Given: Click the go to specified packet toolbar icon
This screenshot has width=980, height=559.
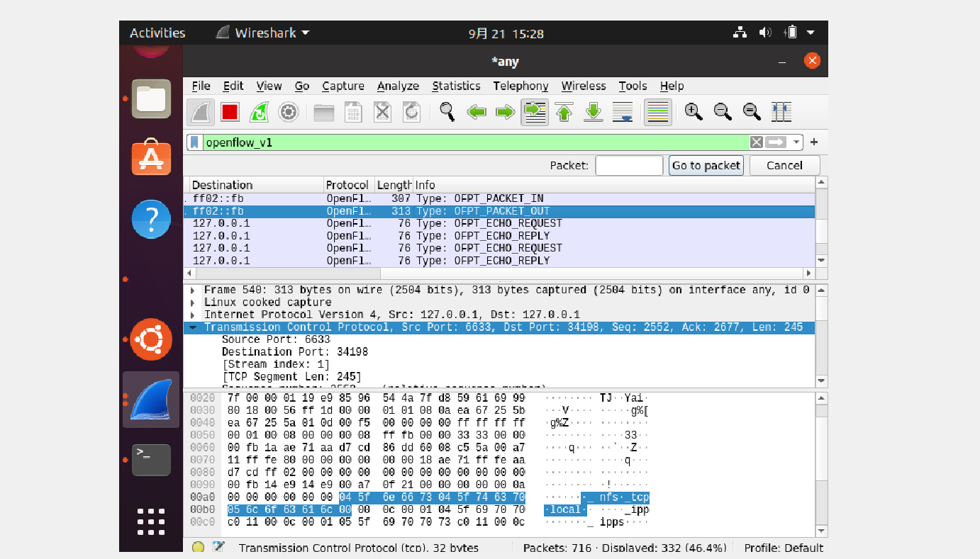Looking at the screenshot, I should 534,112.
